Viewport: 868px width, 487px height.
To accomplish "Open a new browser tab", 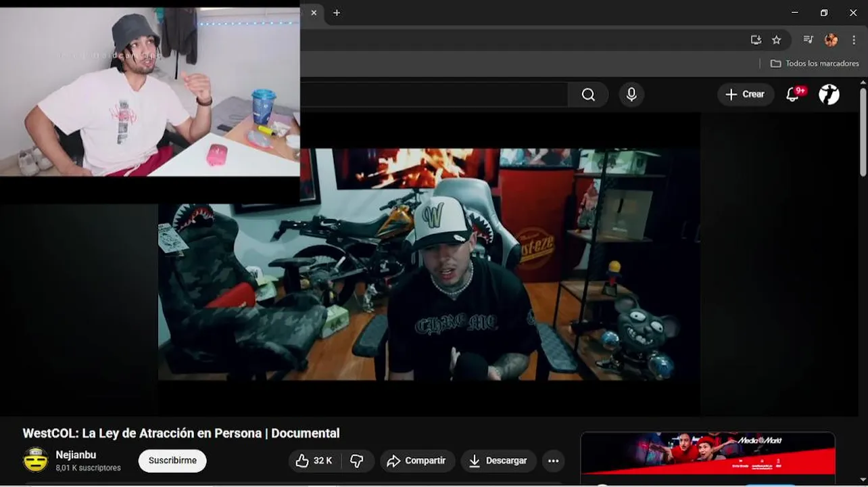I will [337, 13].
